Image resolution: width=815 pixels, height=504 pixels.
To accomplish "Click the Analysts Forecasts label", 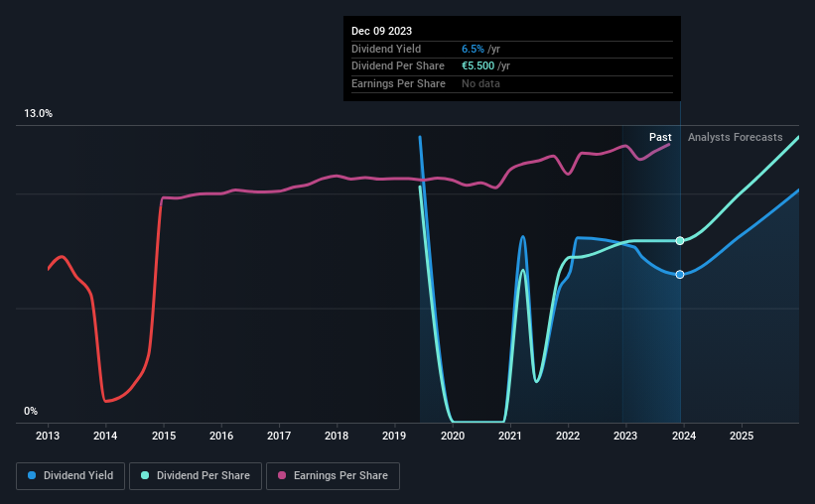I will click(735, 137).
